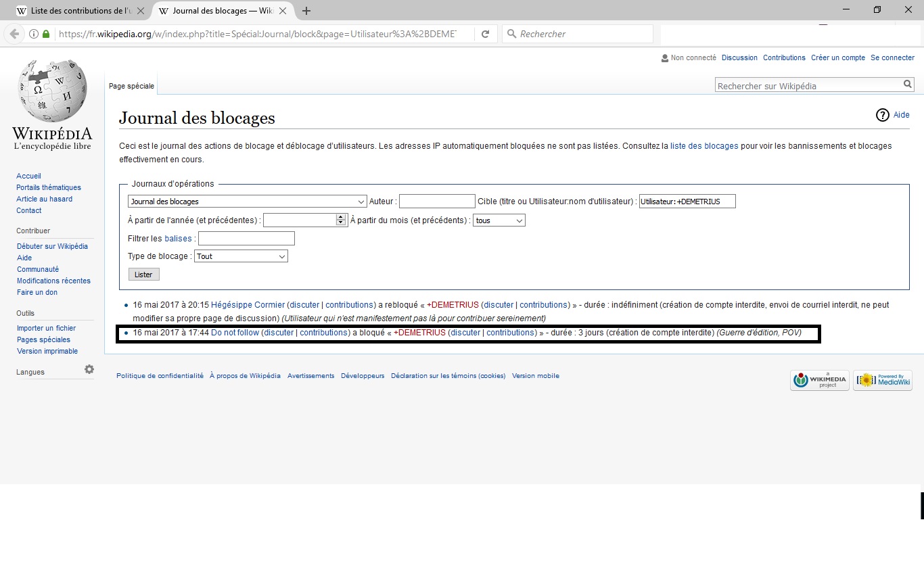Open the Aide help question-mark icon

882,115
